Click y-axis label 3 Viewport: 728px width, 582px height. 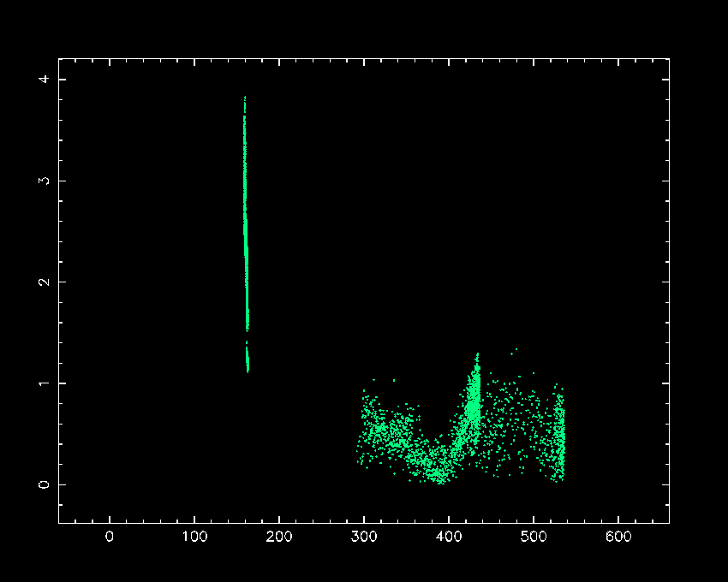click(44, 181)
